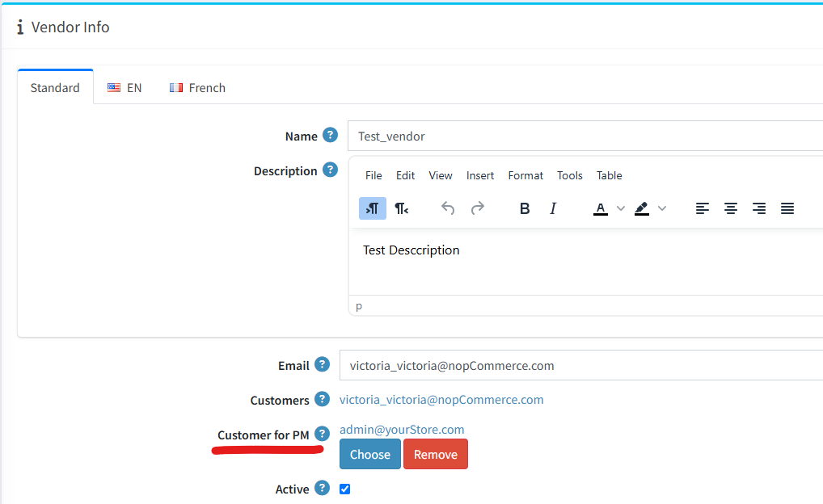Justify the description text
The height and width of the screenshot is (504, 823).
coord(787,208)
